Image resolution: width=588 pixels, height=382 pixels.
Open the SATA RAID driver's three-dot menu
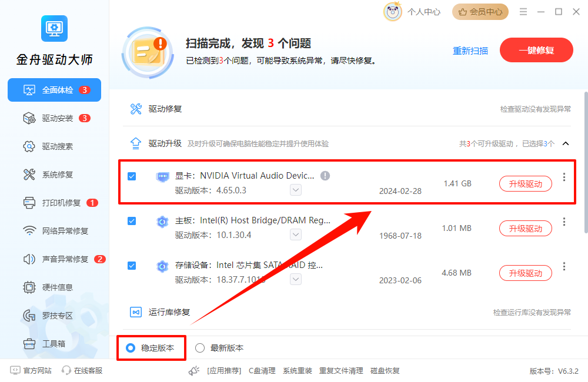(564, 266)
